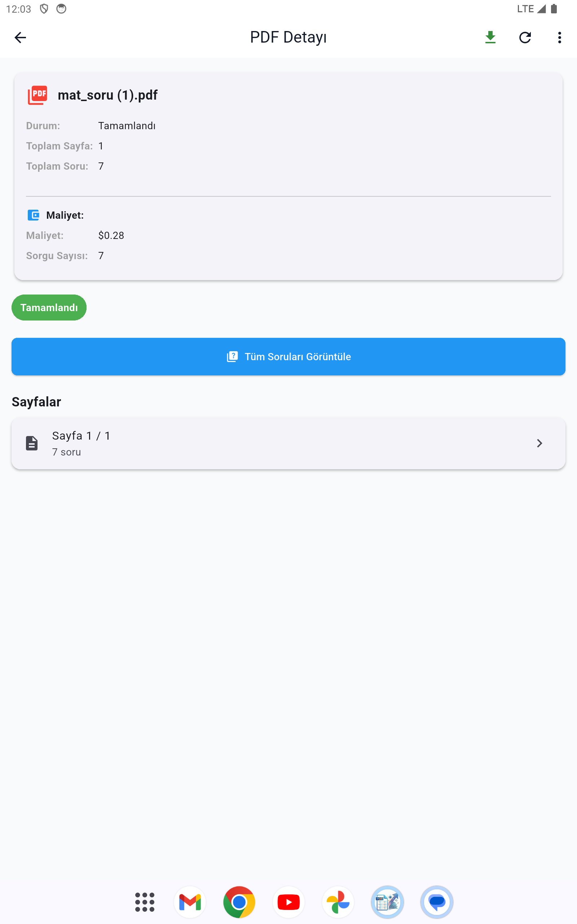Download the PDF with green download icon
Image resolution: width=577 pixels, height=924 pixels.
490,38
